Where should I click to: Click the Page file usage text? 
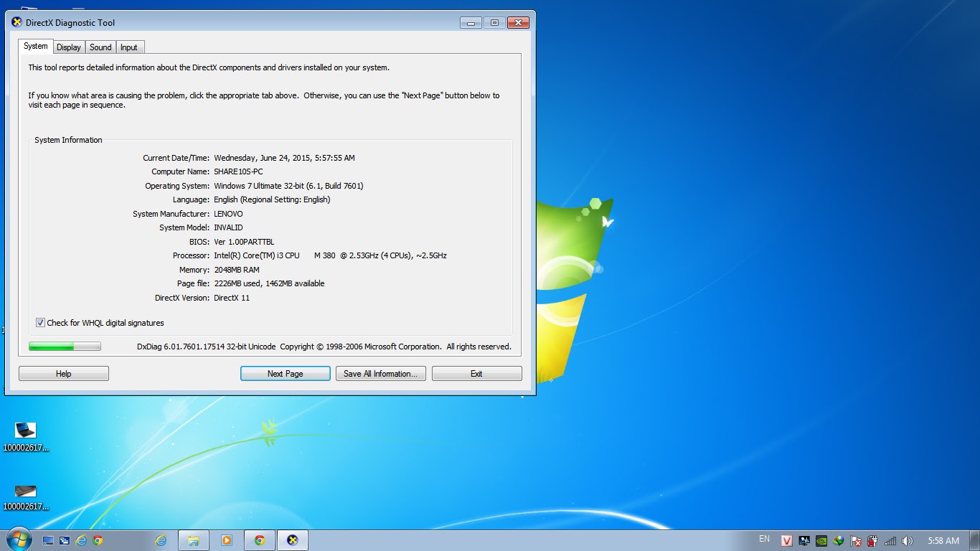[x=269, y=283]
